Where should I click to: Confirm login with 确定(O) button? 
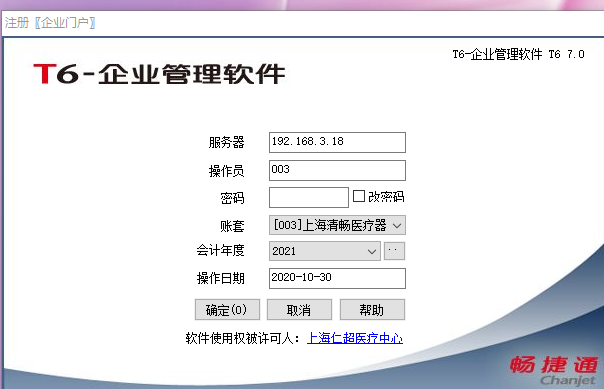[x=227, y=310]
